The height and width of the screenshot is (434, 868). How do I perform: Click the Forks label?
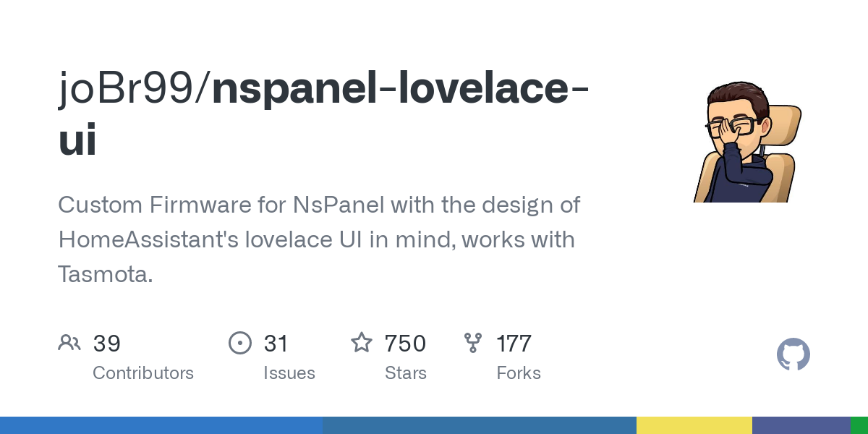pos(519,373)
